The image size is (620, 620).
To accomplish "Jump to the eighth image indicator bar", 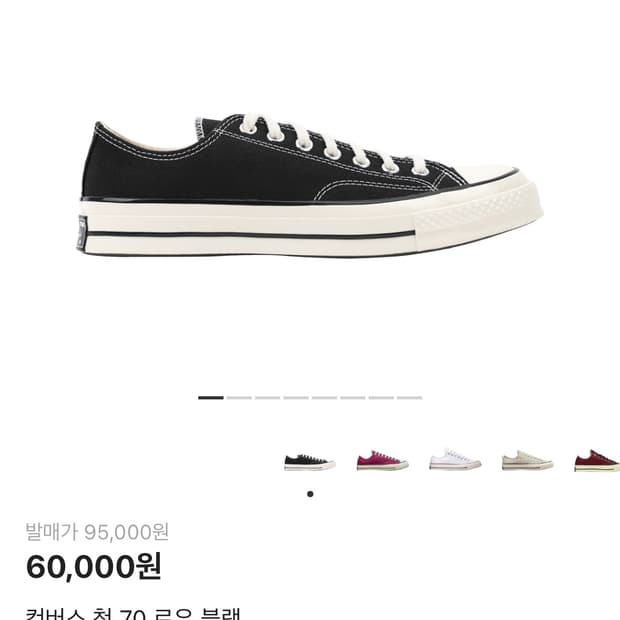I will pos(410,398).
